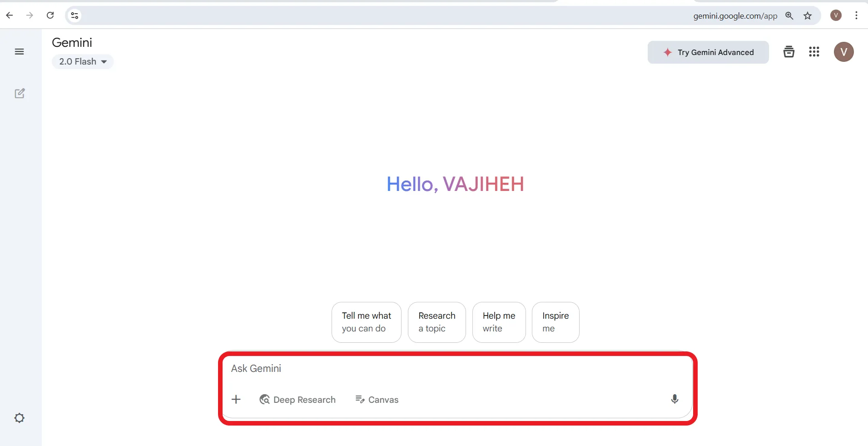Go back with the browser back arrow

[10, 15]
